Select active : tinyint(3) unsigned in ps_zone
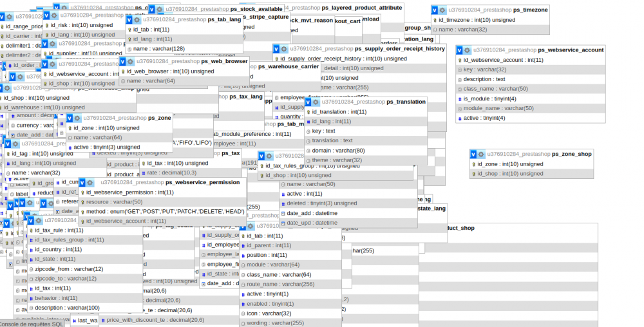The width and height of the screenshot is (644, 327). 119,147
